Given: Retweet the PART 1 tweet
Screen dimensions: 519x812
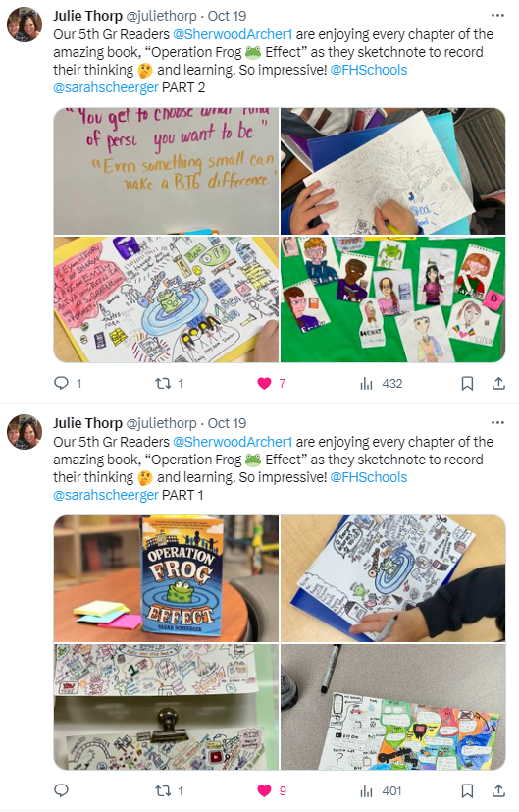Looking at the screenshot, I should [x=169, y=790].
